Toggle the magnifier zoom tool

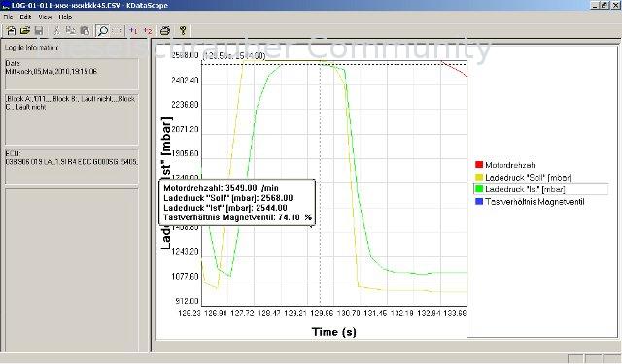coord(102,30)
